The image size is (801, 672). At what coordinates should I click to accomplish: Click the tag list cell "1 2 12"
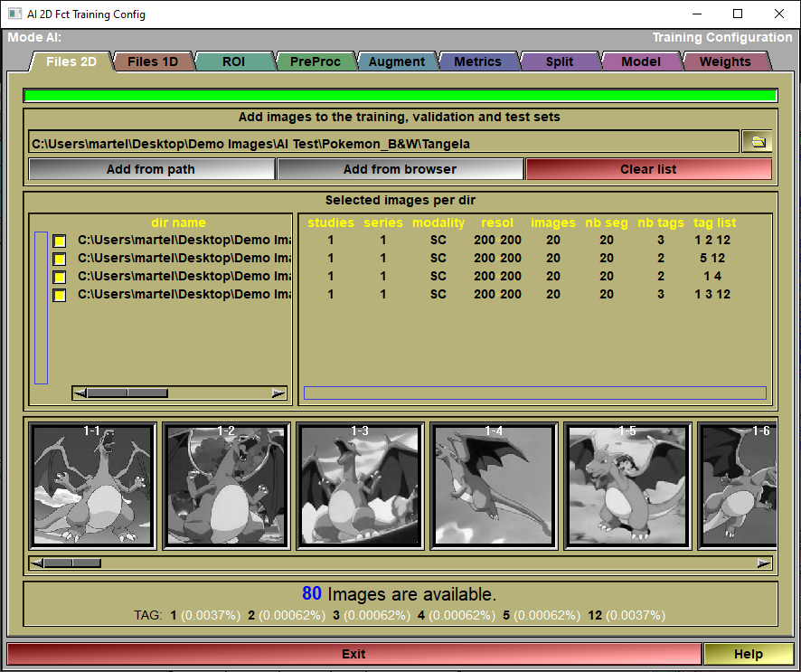tap(712, 241)
